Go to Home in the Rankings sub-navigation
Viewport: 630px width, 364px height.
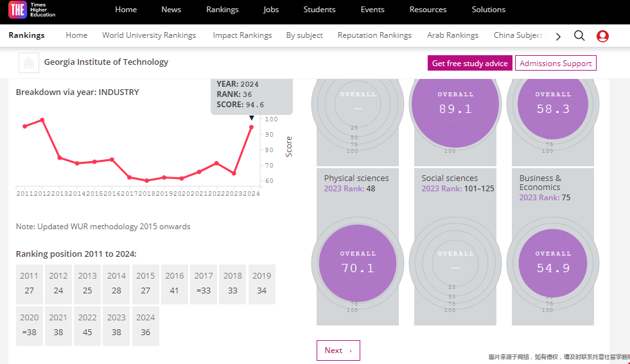point(76,35)
